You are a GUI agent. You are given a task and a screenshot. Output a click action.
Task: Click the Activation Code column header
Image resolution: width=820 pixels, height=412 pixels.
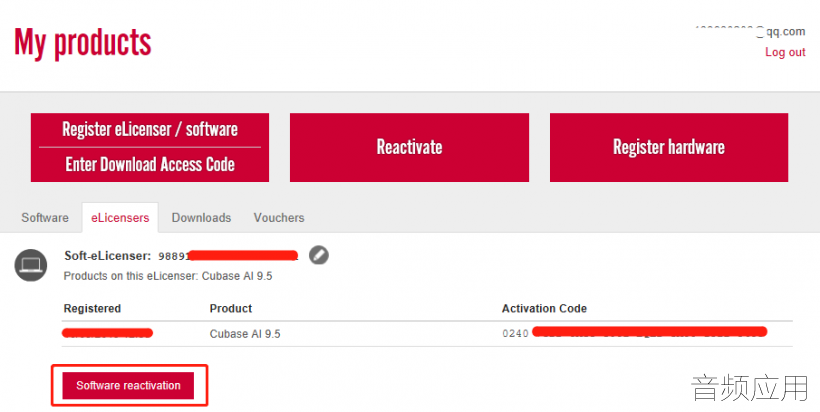(x=544, y=308)
